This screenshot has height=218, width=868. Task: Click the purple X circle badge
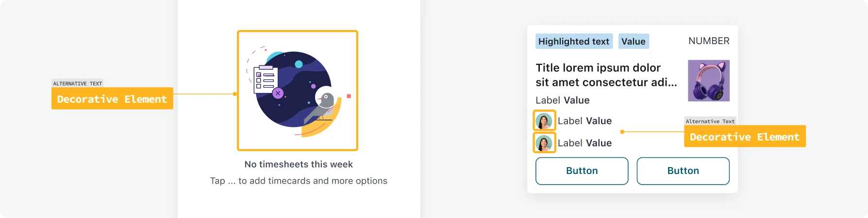[278, 93]
